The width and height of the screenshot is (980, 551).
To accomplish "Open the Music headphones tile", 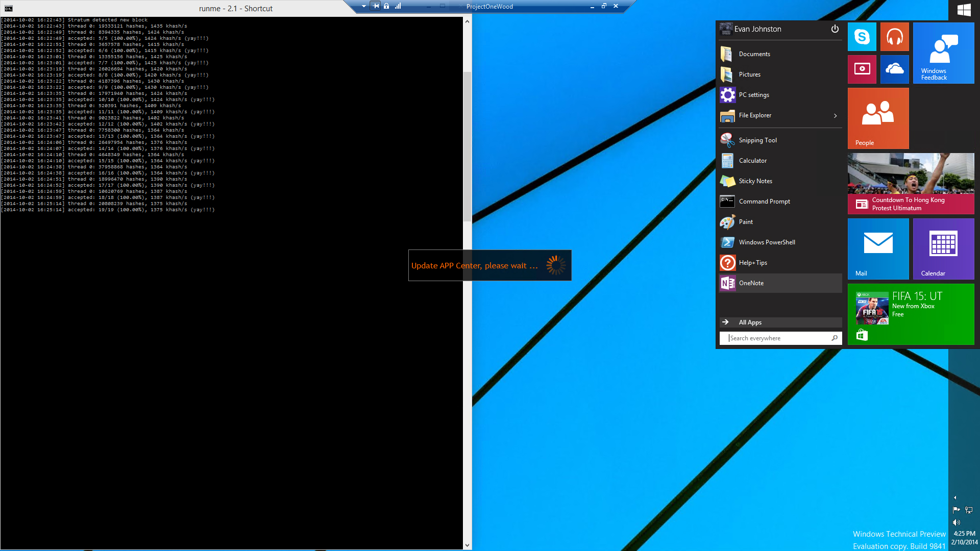I will point(894,37).
